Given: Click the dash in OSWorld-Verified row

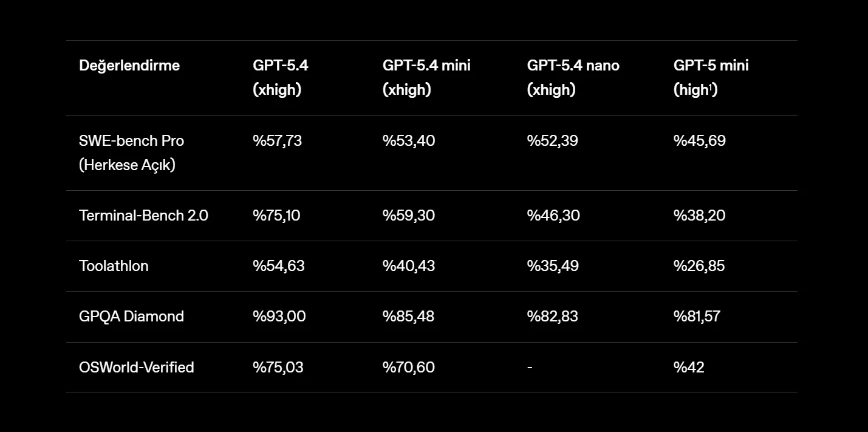Looking at the screenshot, I should coord(530,368).
